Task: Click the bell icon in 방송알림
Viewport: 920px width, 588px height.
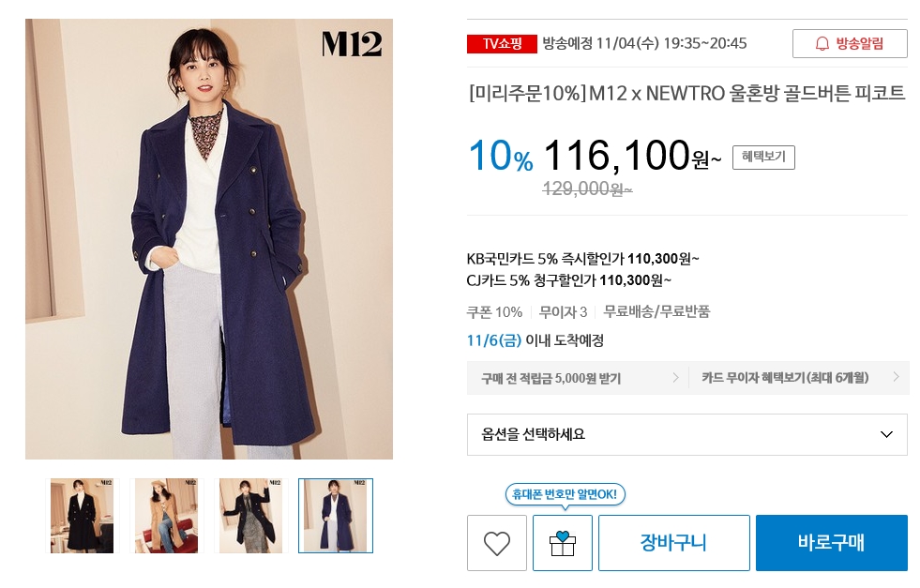Action: (822, 44)
